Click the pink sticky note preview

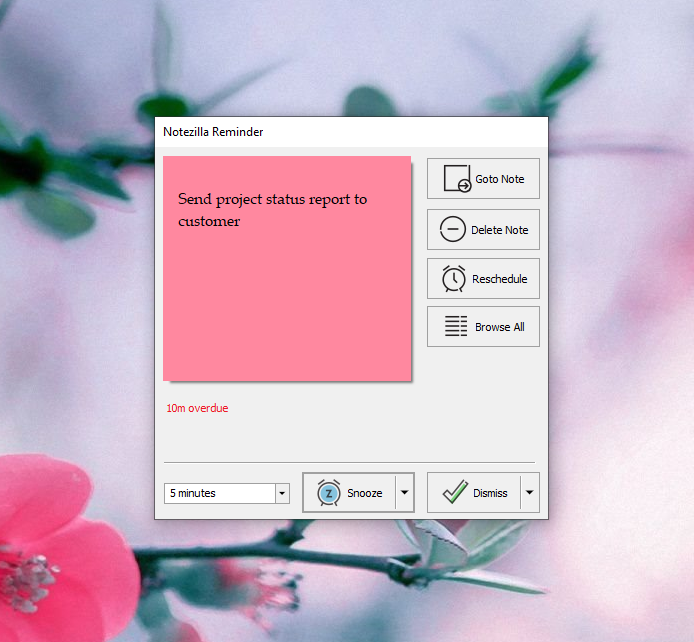click(x=287, y=268)
